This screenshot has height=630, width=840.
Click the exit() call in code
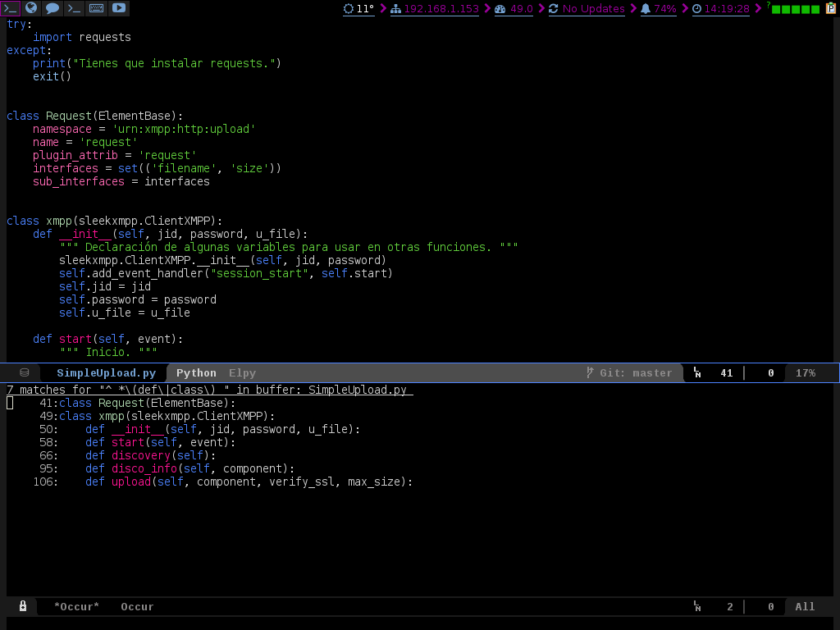tap(52, 76)
